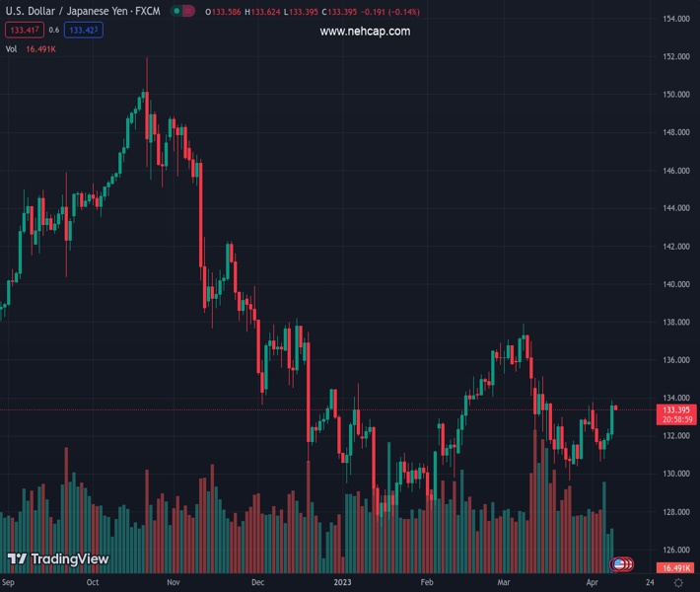Image resolution: width=700 pixels, height=592 pixels.
Task: Select the Vol indicator legend
Action: point(12,48)
